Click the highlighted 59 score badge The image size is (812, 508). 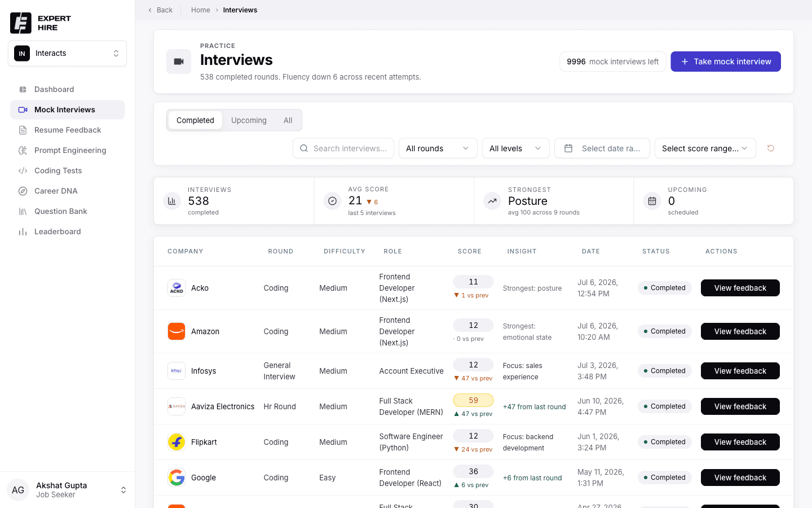pyautogui.click(x=474, y=400)
